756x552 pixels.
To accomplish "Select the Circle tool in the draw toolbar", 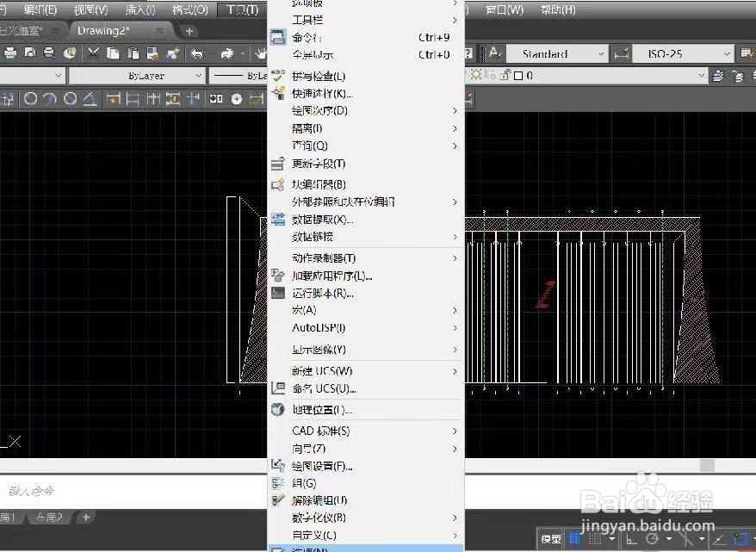I will 30,97.
